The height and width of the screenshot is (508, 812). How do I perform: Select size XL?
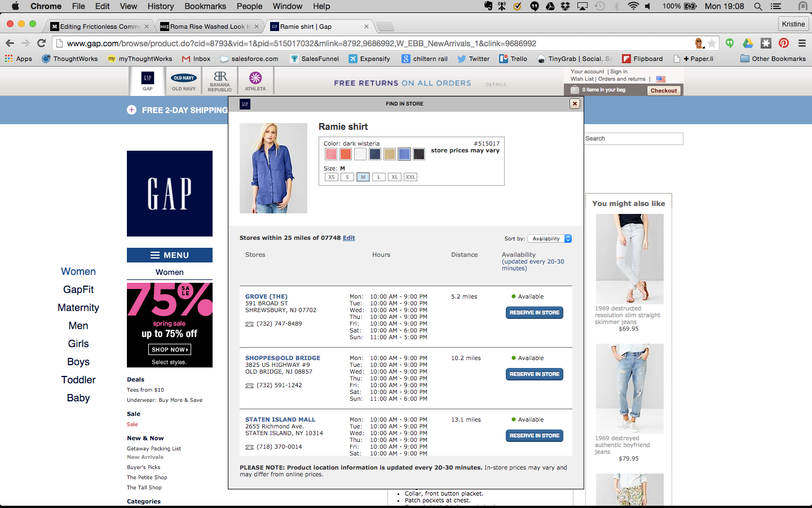(395, 177)
